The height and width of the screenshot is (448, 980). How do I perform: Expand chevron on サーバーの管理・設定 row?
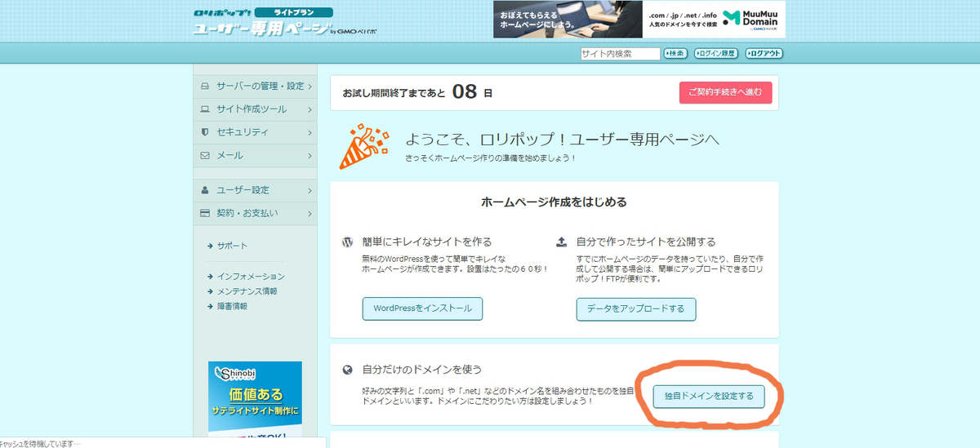[310, 86]
